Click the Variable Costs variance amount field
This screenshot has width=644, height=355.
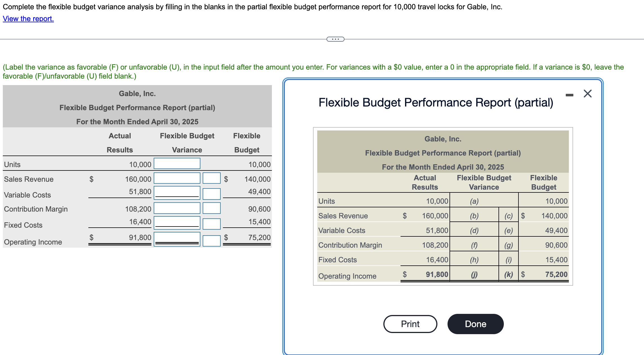176,193
